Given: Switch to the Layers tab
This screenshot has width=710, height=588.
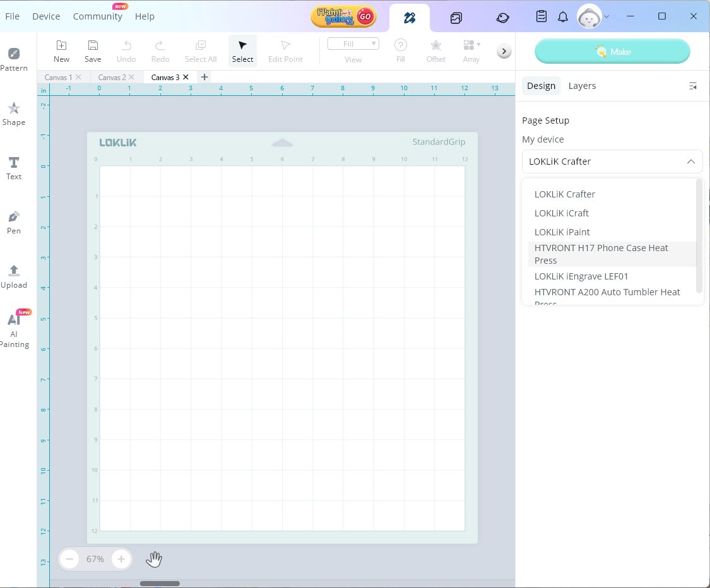Looking at the screenshot, I should click(x=581, y=86).
